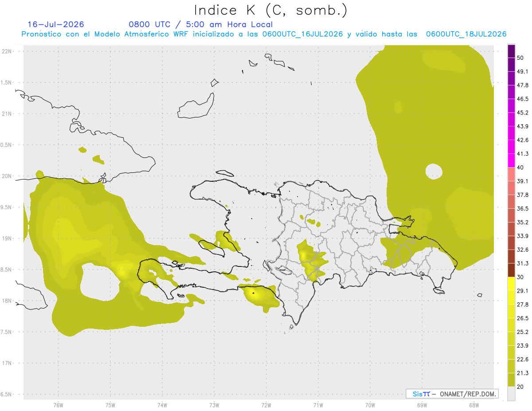The width and height of the screenshot is (532, 411).
Task: Click the round hole in the northeast shaded area
Action: (x=434, y=171)
